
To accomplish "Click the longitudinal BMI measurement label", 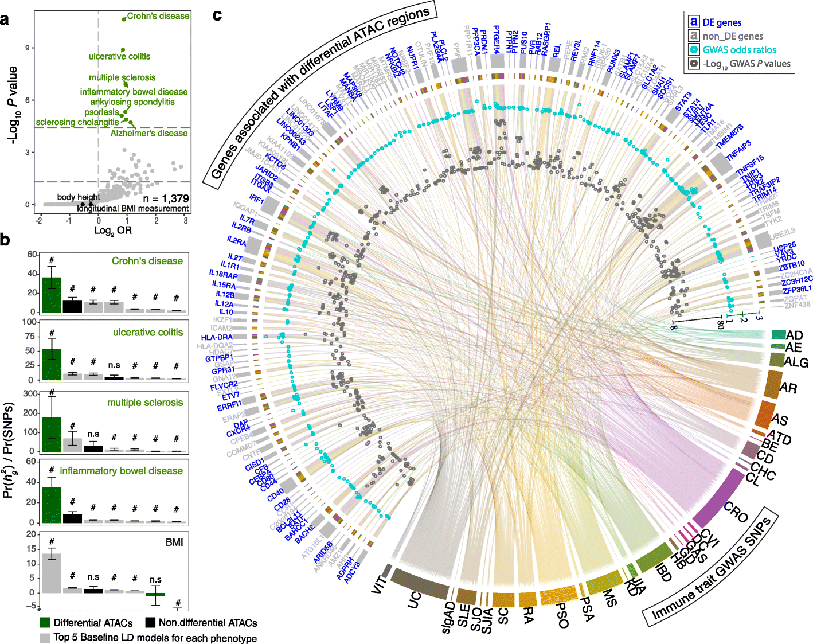I will point(133,208).
